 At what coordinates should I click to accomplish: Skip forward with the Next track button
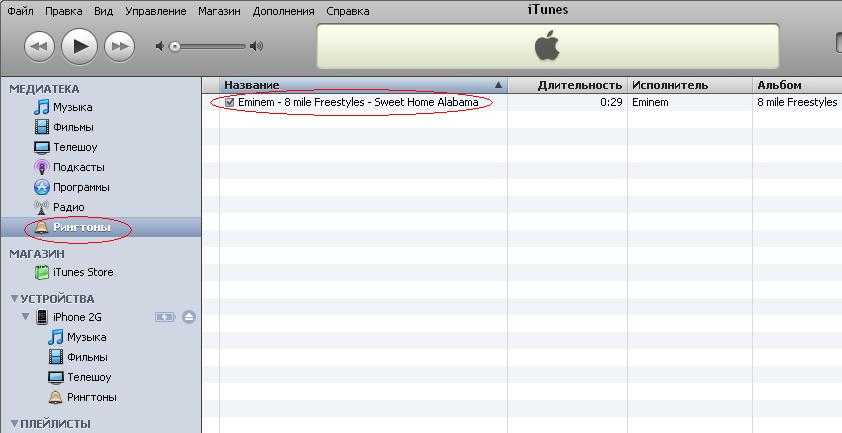pos(119,47)
